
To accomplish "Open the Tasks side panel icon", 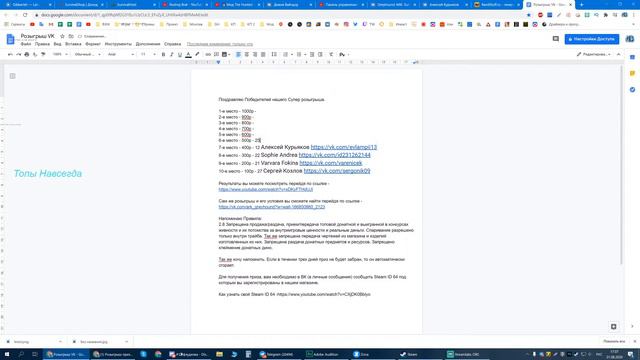I will point(632,90).
